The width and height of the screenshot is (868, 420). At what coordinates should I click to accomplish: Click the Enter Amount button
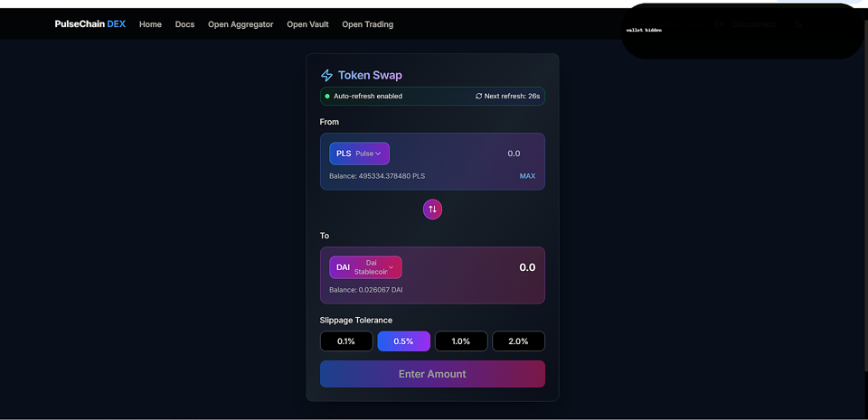click(432, 374)
